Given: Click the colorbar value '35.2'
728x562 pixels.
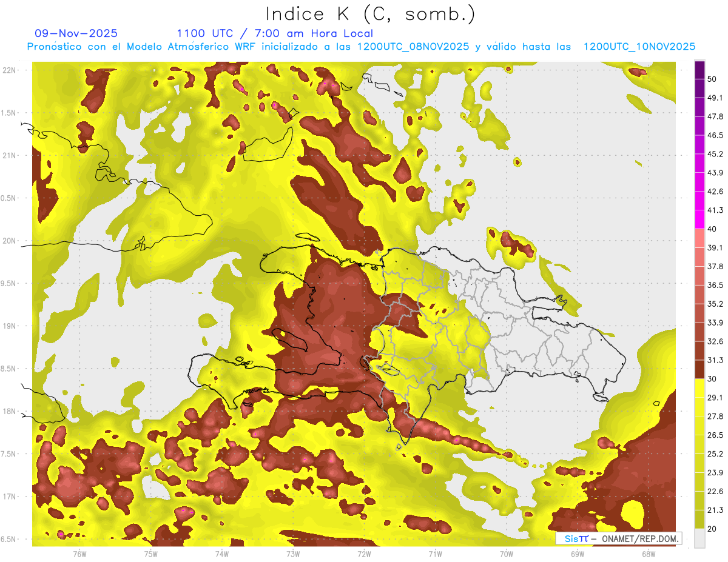Looking at the screenshot, I should pos(715,304).
